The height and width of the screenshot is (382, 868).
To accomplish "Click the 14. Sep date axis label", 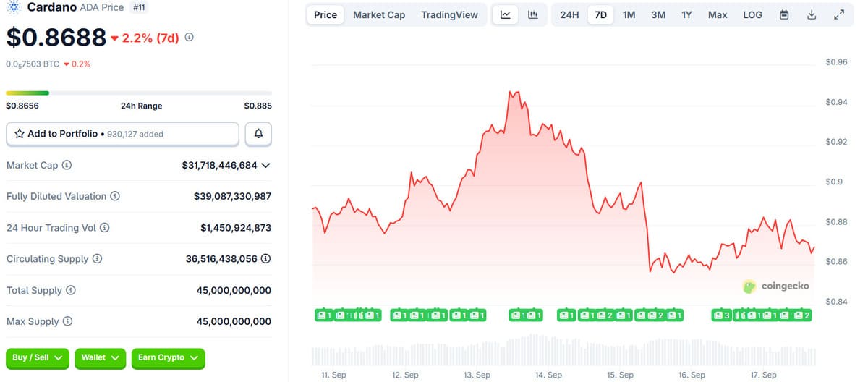I will point(548,375).
